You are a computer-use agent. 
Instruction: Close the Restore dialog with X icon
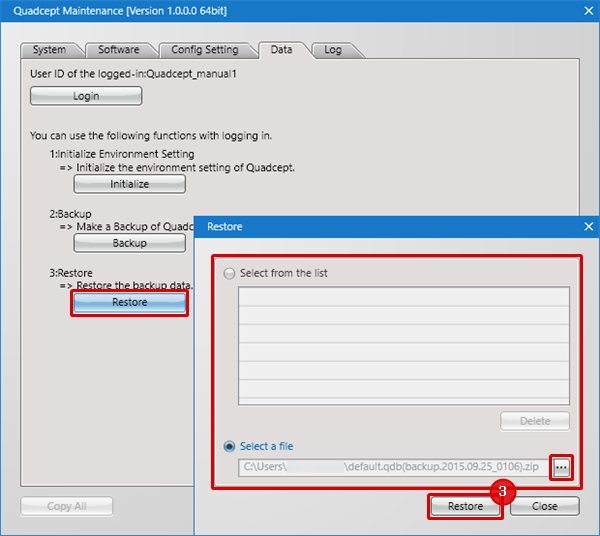[588, 227]
